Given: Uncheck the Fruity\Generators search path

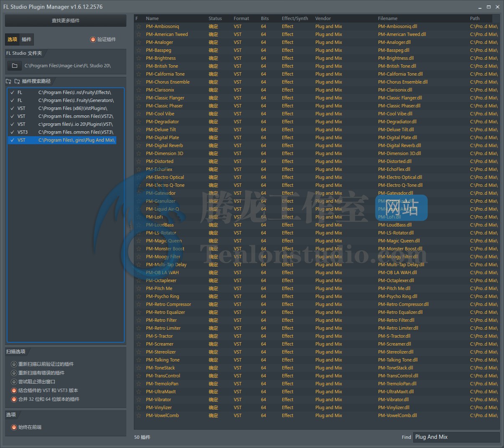Looking at the screenshot, I should tap(12, 100).
